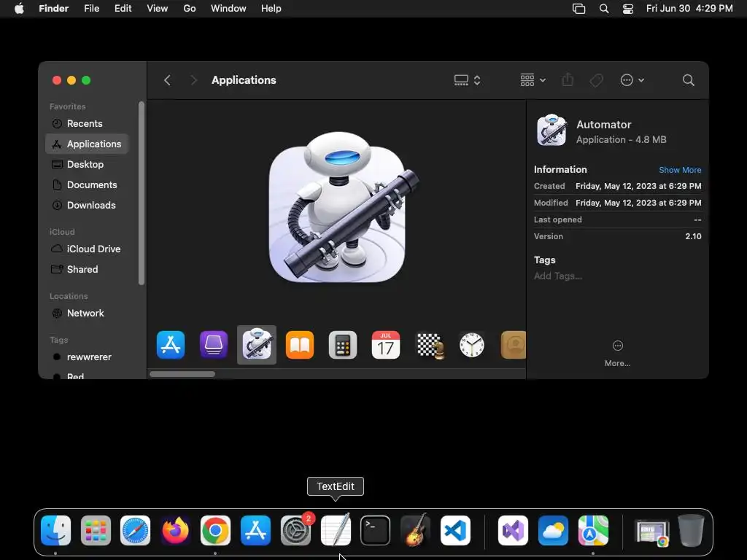Screen dimensions: 747x560
Task: Open Finder from the Dock
Action: (x=55, y=531)
